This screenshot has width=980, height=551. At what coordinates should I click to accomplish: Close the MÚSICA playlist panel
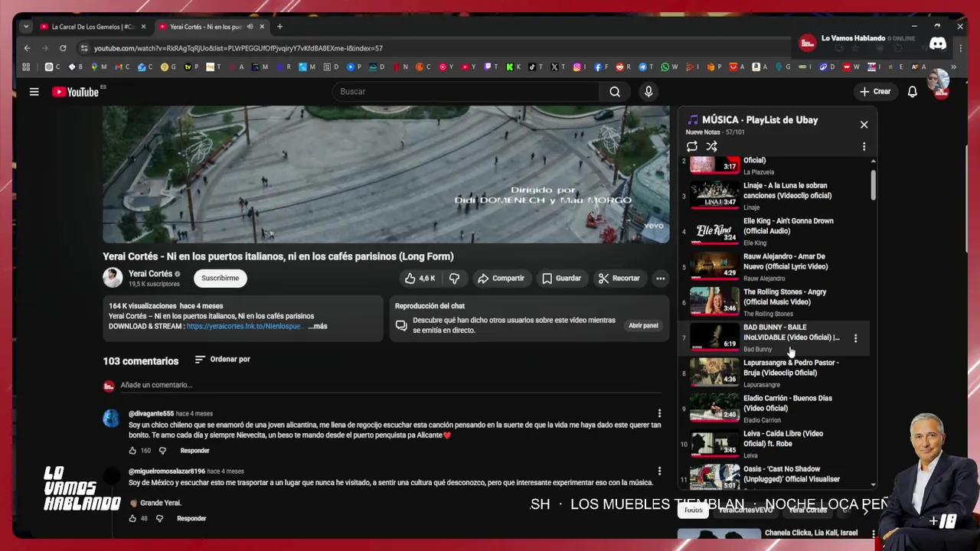(864, 125)
